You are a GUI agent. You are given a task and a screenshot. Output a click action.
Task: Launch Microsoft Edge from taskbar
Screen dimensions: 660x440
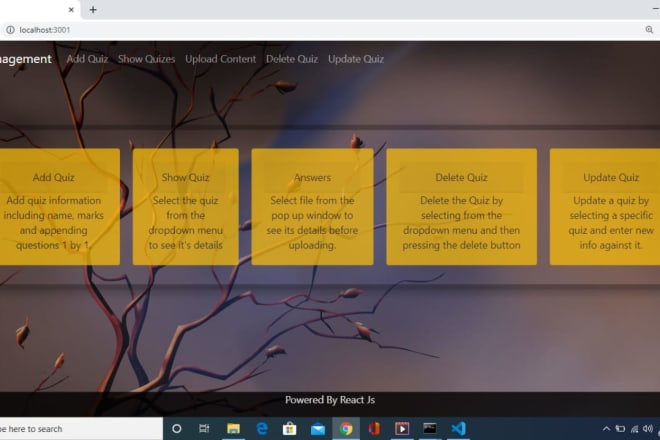262,429
